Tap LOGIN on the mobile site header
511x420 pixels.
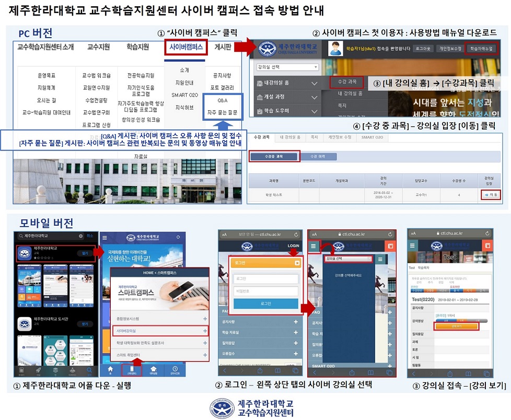pyautogui.click(x=293, y=246)
